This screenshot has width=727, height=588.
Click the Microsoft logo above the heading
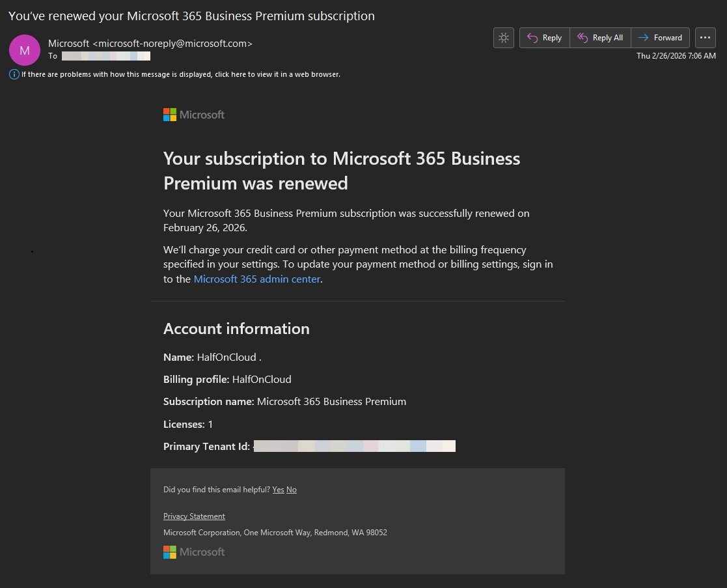[194, 115]
